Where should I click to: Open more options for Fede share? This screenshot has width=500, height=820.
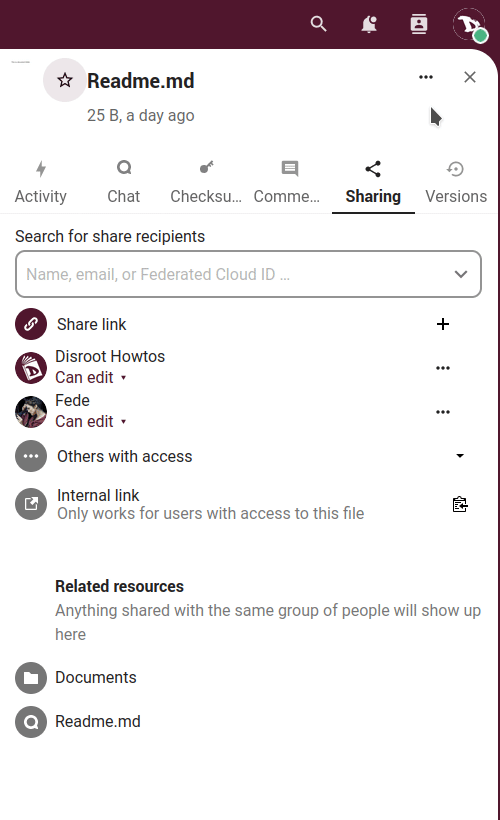[442, 412]
